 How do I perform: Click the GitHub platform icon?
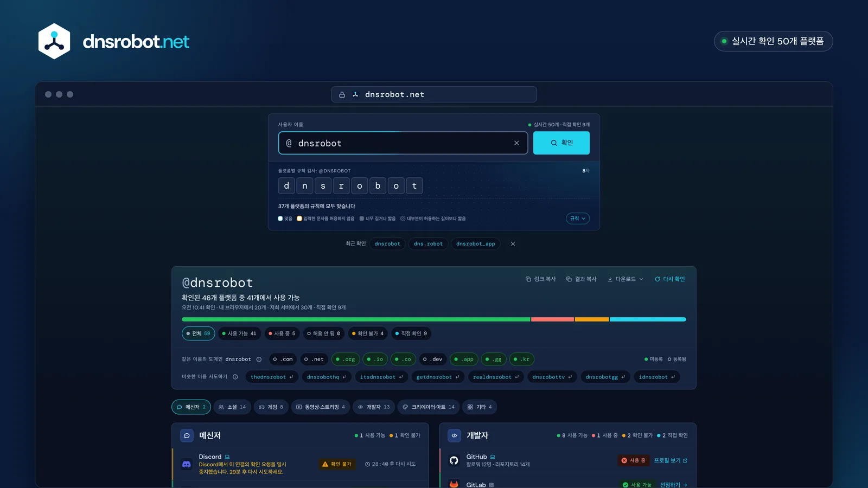point(454,460)
